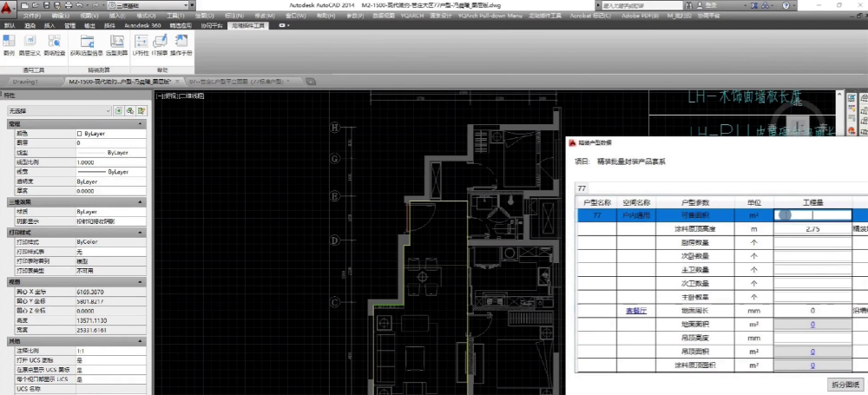Click the 涂料吊顶高度 value field

(812, 229)
